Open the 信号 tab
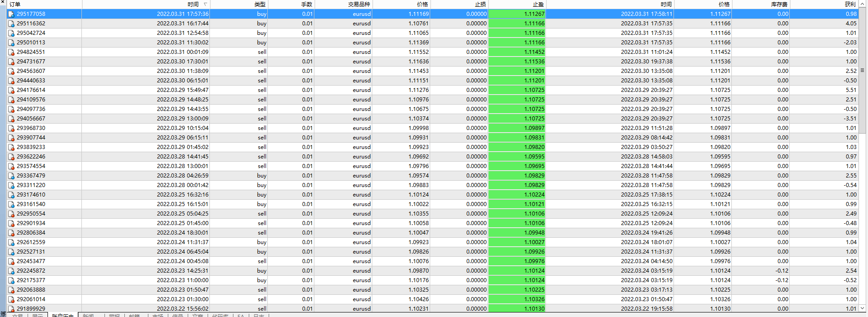Image resolution: width=868 pixels, height=317 pixels. point(178,315)
